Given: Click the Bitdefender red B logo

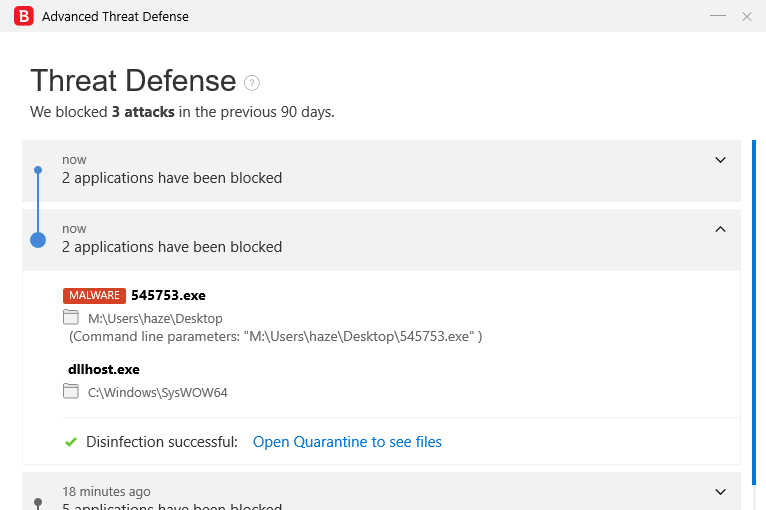Looking at the screenshot, I should point(24,16).
